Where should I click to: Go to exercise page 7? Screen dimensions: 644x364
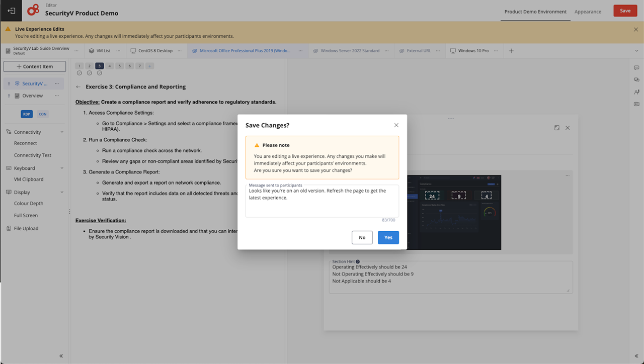point(139,66)
